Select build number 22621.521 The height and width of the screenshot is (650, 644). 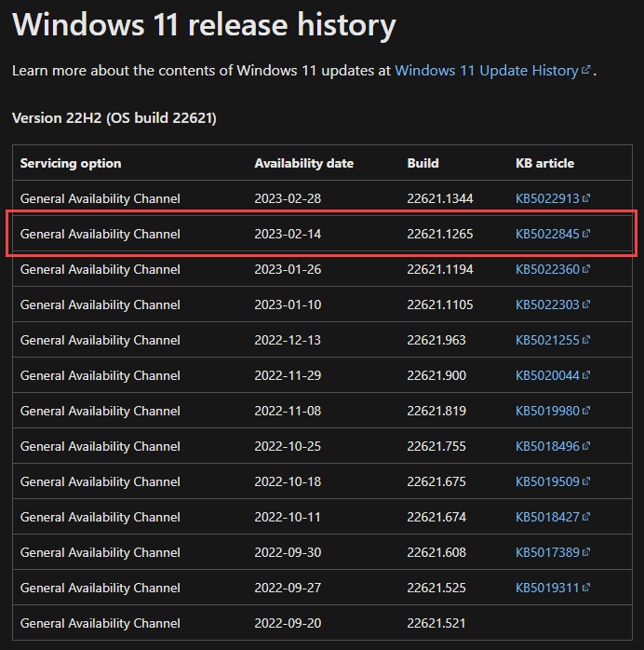[436, 624]
